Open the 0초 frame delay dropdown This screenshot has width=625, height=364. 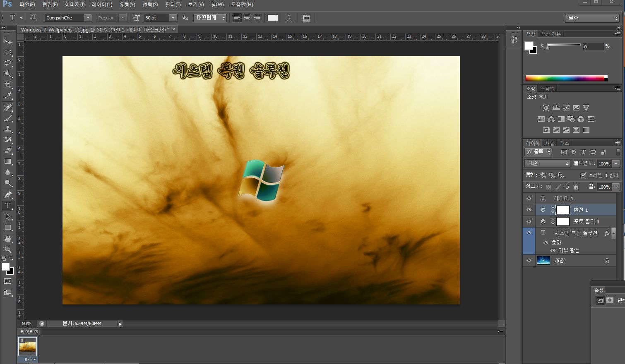point(30,359)
